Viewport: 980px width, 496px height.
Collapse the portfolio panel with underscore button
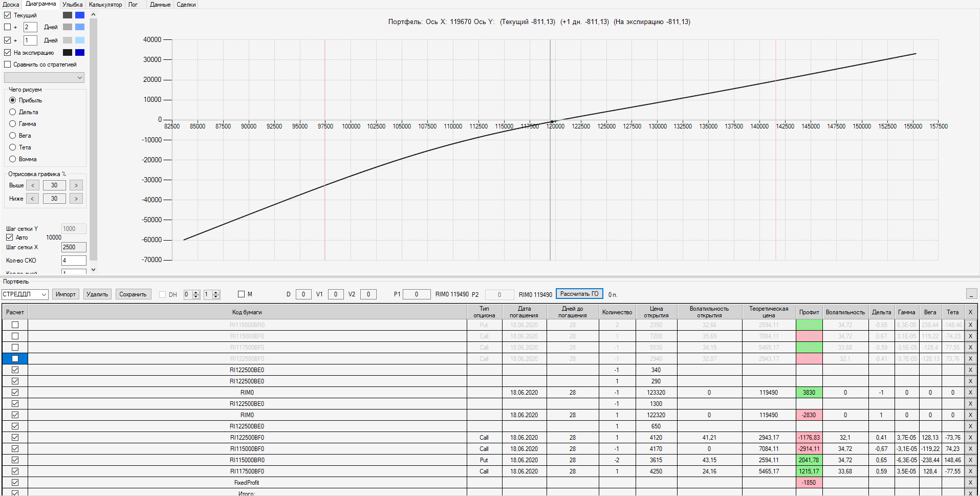[971, 294]
